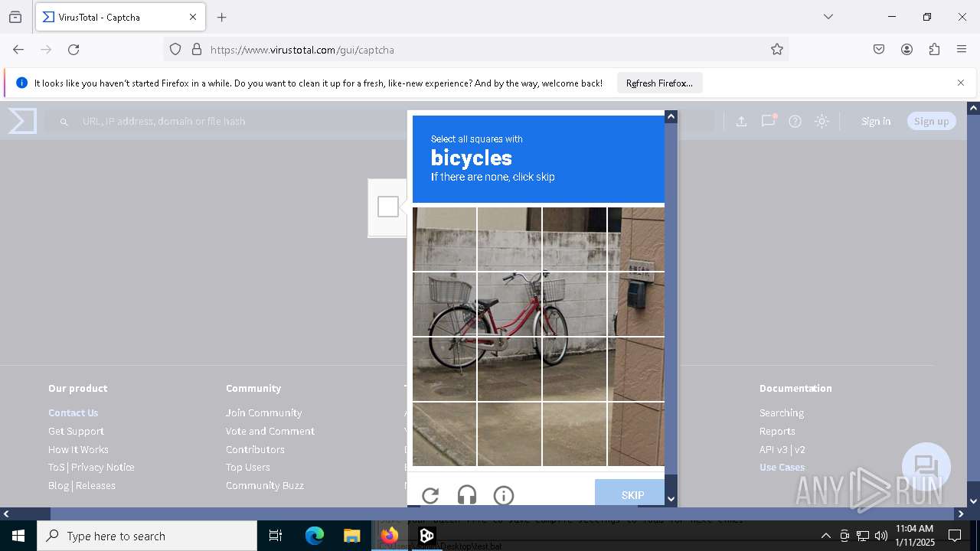
Task: Dismiss the Firefox refresh notification bar
Action: (961, 83)
